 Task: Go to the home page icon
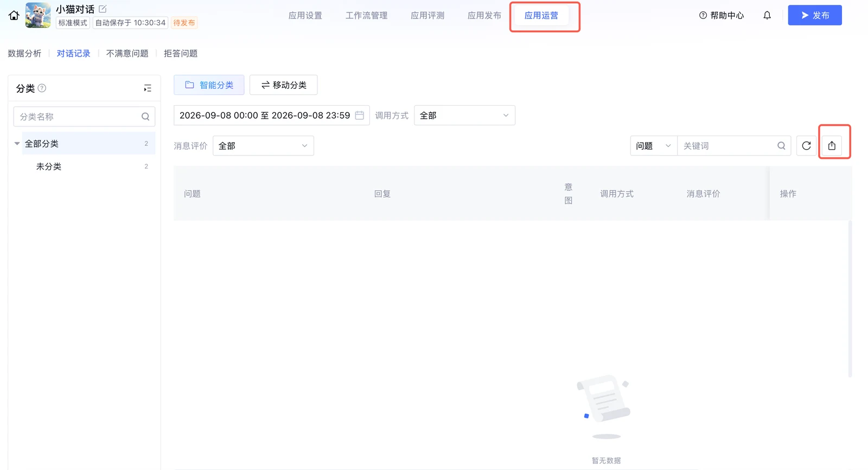pyautogui.click(x=14, y=15)
